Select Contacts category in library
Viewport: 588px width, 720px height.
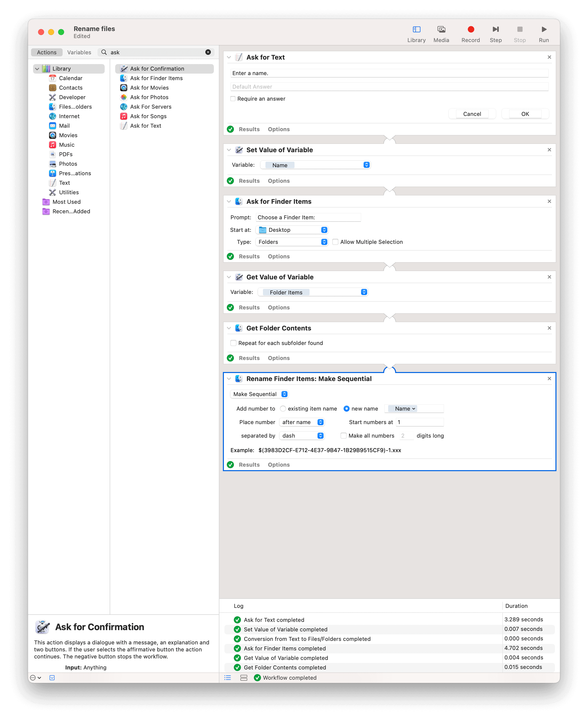[70, 88]
